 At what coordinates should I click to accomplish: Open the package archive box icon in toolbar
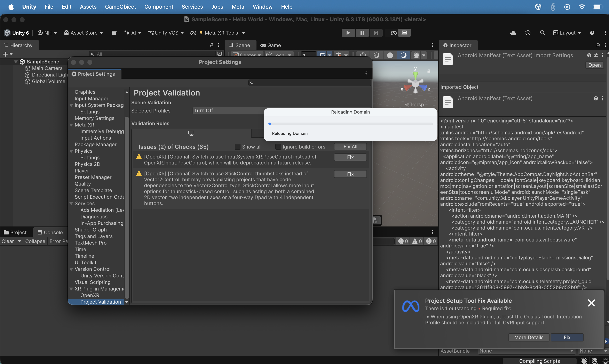click(114, 33)
